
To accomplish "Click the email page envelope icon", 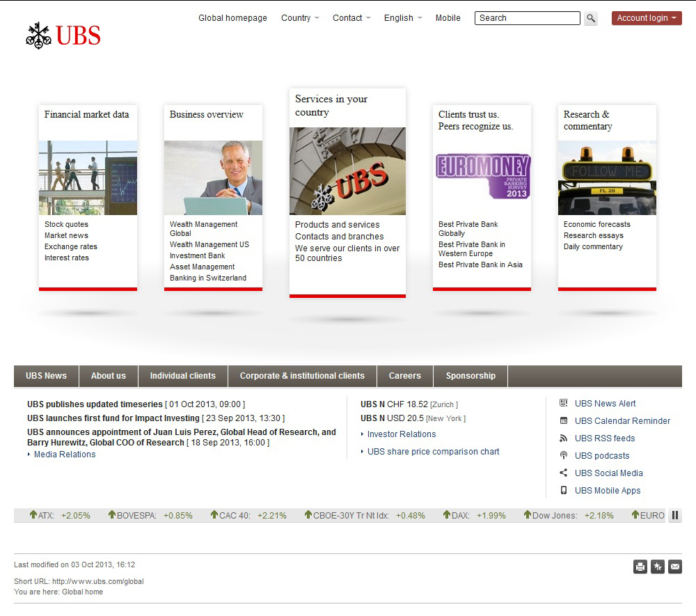I will (x=674, y=567).
